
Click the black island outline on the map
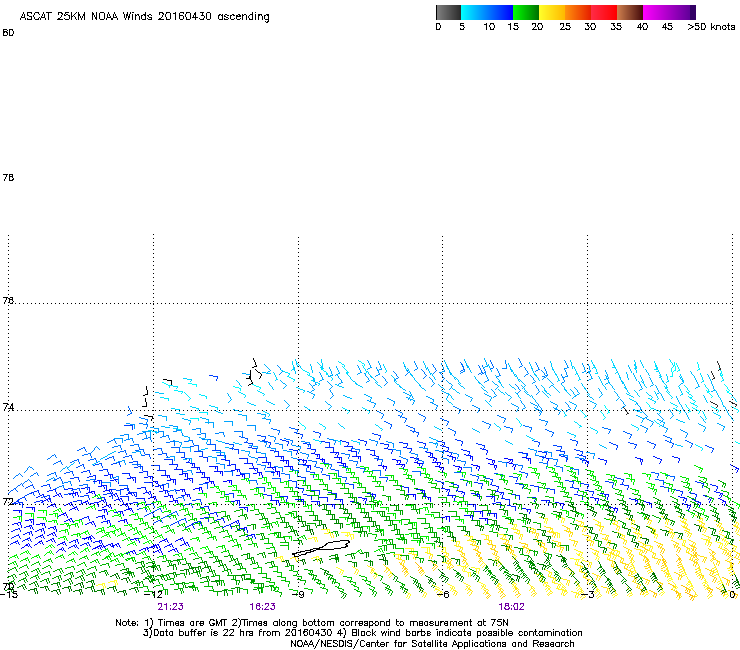tap(321, 548)
